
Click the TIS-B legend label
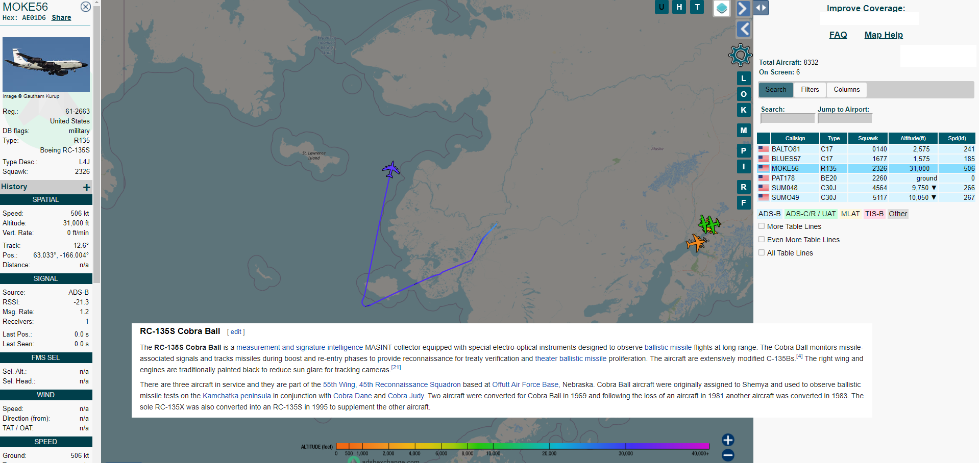[x=874, y=214]
